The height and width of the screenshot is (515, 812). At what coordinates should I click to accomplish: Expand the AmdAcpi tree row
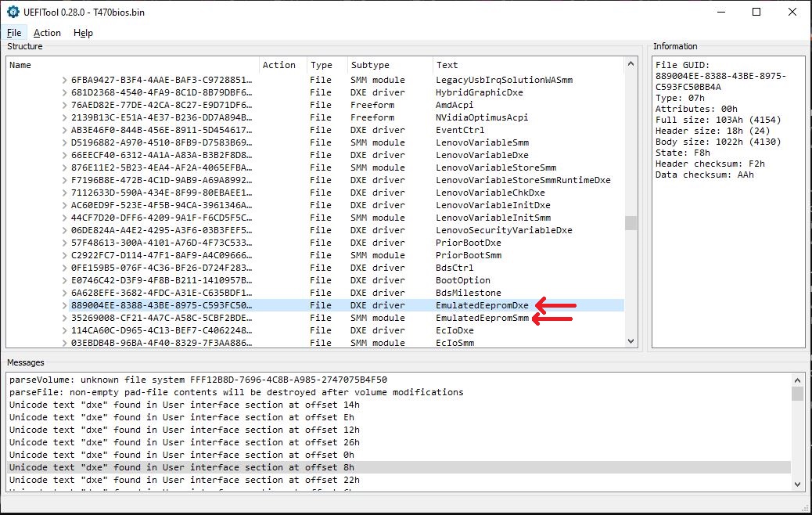point(64,105)
